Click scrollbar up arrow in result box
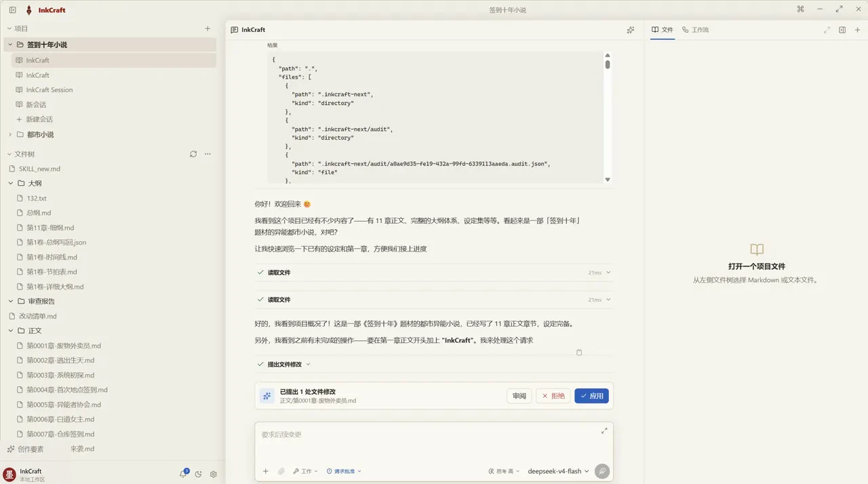Screen dimensions: 868x484 tap(608, 55)
